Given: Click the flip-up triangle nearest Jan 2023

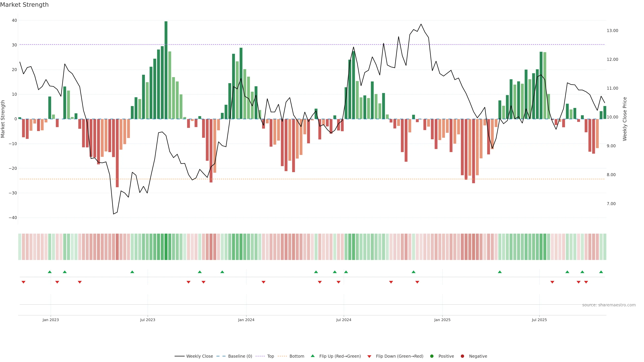Looking at the screenshot, I should click(50, 272).
